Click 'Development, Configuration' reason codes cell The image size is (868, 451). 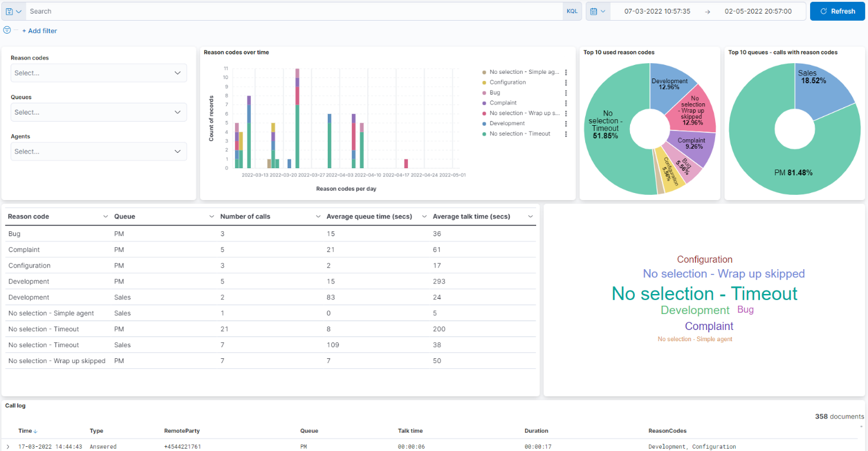tap(692, 447)
